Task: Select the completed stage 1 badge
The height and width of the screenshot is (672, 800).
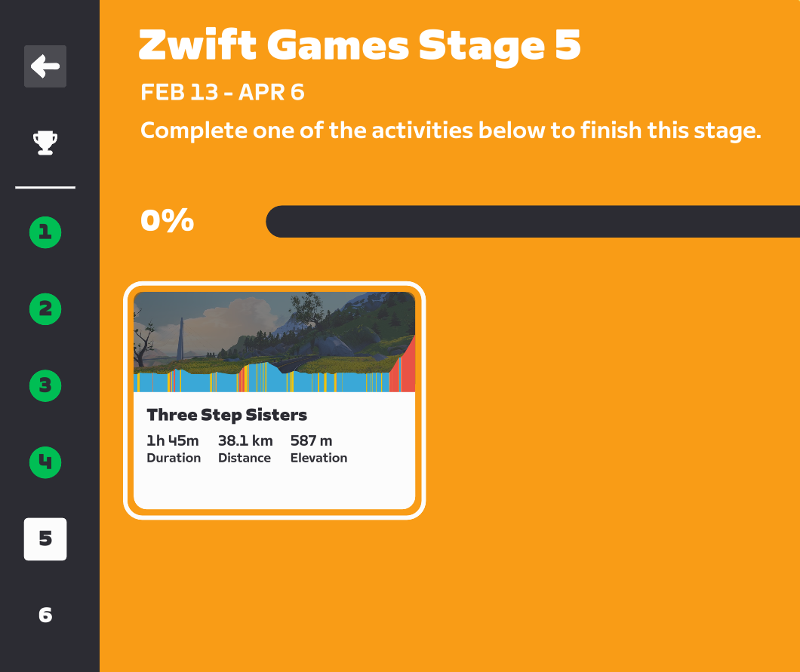Action: click(45, 232)
